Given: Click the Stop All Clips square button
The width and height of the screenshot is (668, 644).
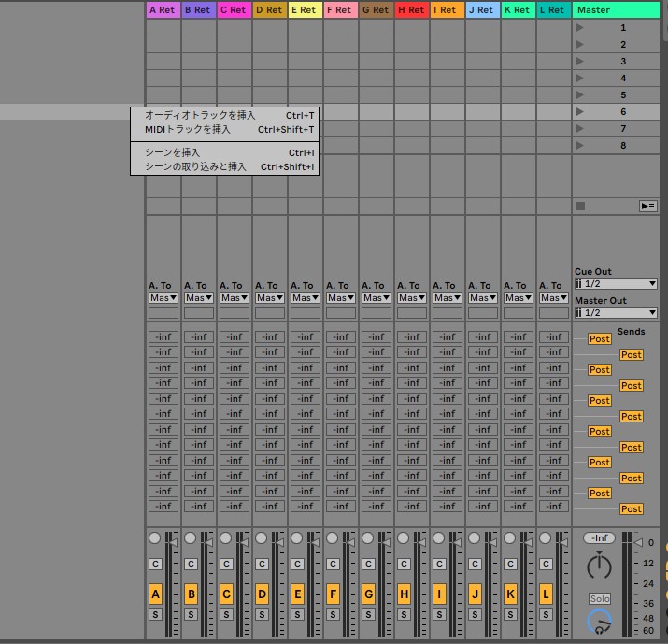Looking at the screenshot, I should pos(580,207).
